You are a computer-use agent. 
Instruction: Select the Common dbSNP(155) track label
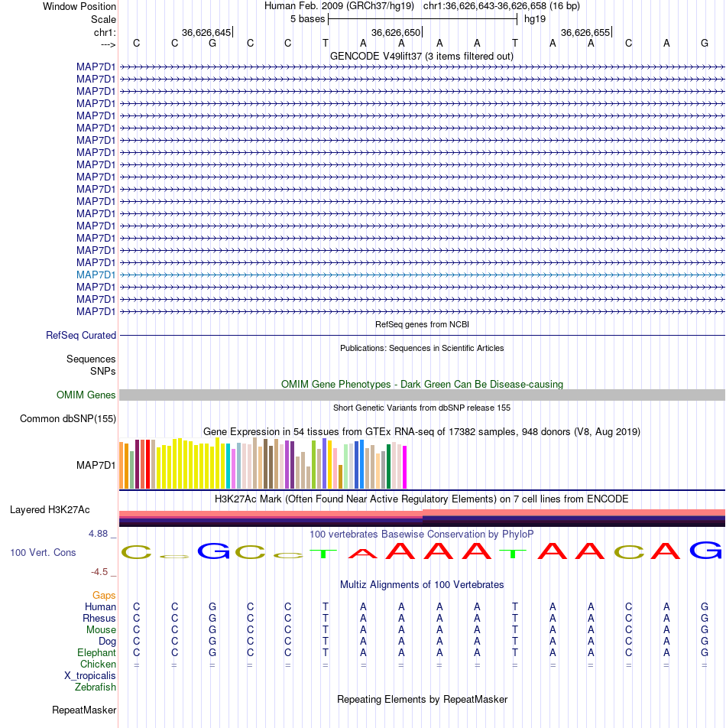coord(68,418)
